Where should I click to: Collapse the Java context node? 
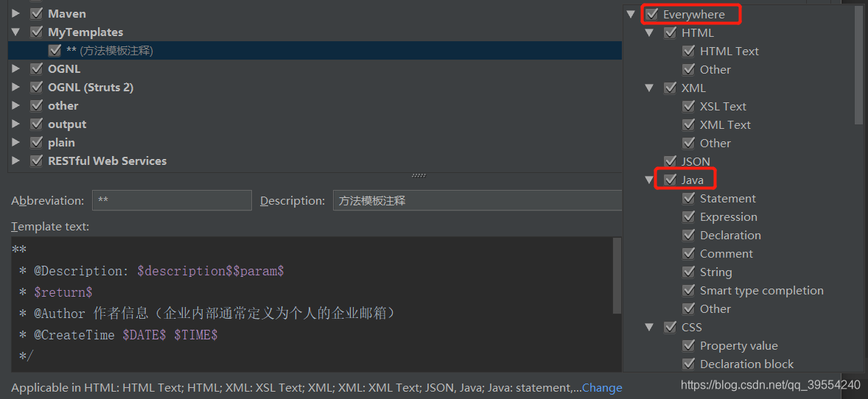(x=649, y=180)
